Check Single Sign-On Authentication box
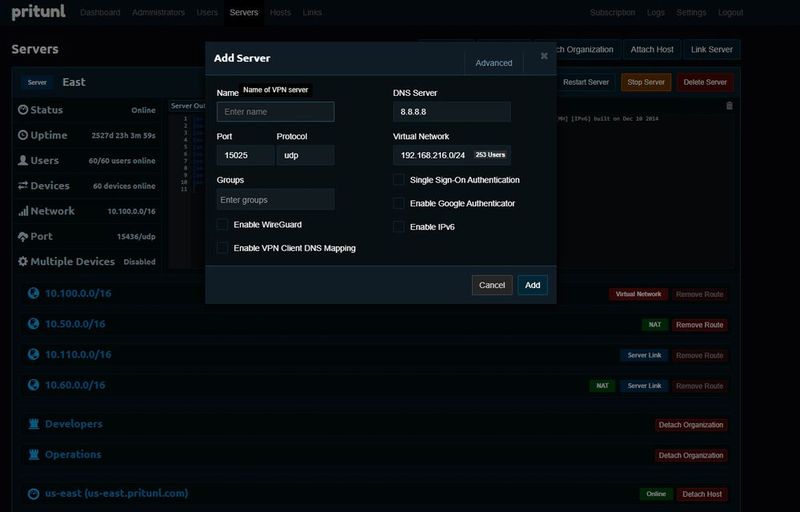 [399, 180]
